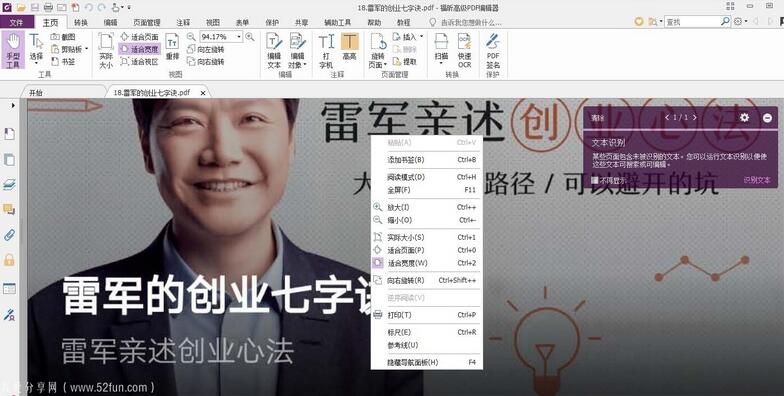
Task: Select 适合视区 fit visible in ribbon
Action: [x=140, y=62]
